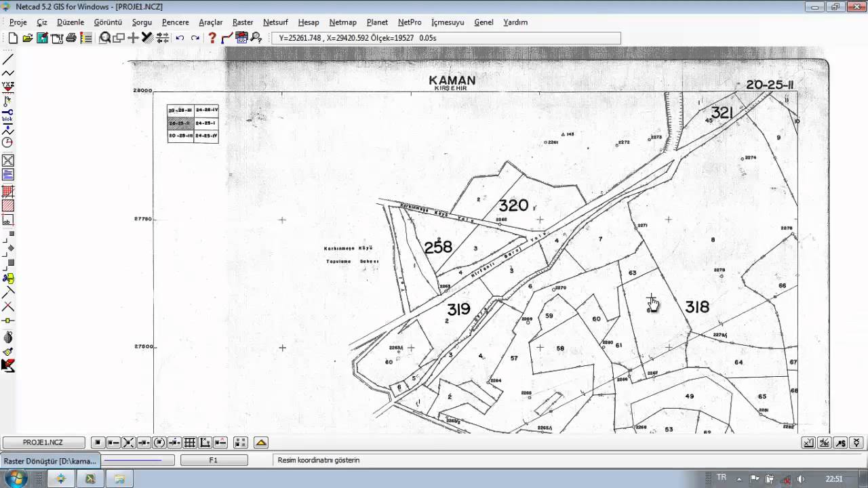This screenshot has height=488, width=868.
Task: Select the red diagonal hatch fill tool
Action: pos(8,206)
